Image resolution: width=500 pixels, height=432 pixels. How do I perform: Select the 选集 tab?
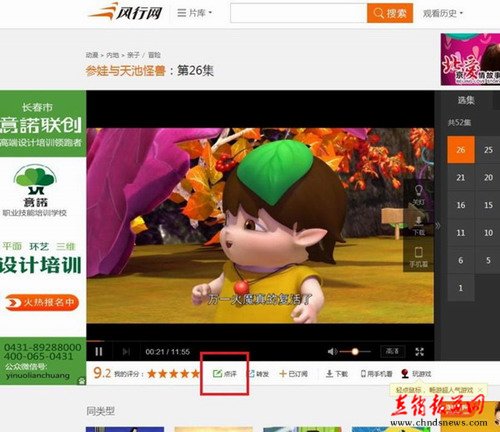(466, 100)
